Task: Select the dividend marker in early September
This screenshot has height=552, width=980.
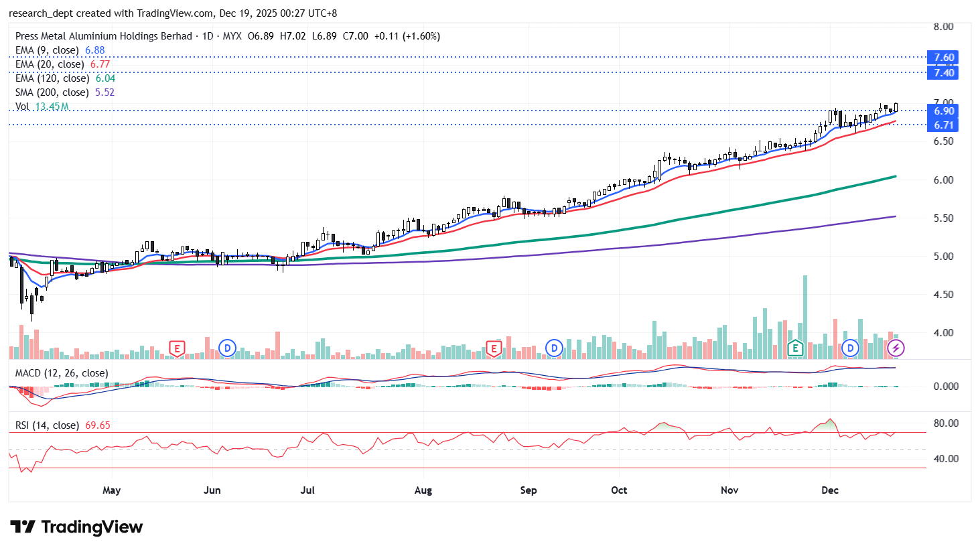Action: pos(553,348)
